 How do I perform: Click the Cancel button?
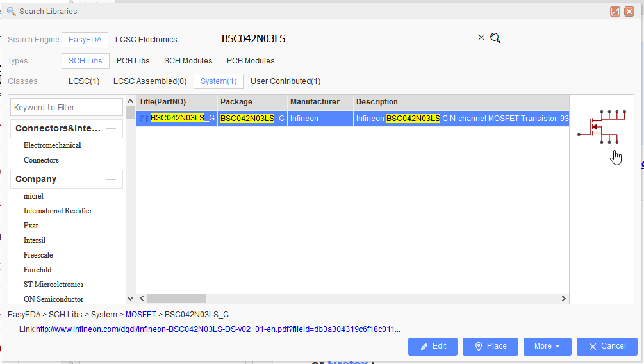tap(607, 346)
